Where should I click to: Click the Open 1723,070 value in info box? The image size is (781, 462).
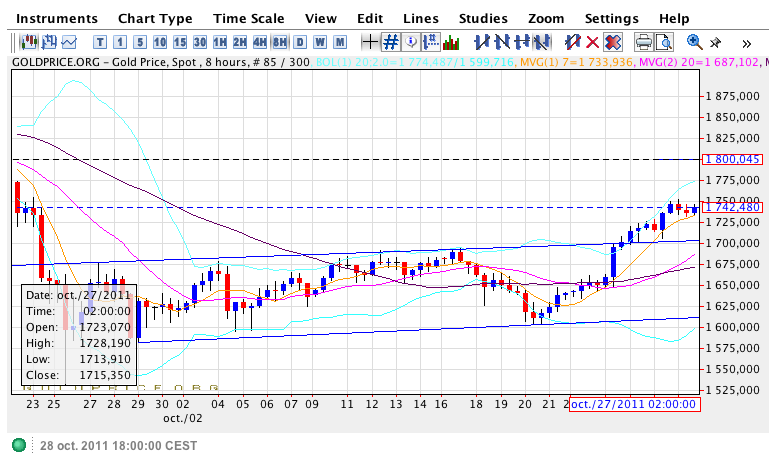click(x=105, y=327)
